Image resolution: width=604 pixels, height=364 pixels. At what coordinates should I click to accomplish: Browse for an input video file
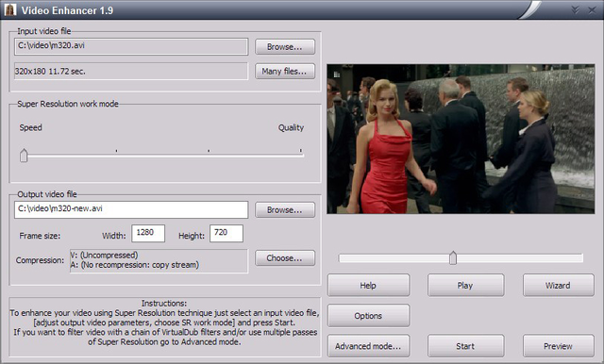point(285,46)
